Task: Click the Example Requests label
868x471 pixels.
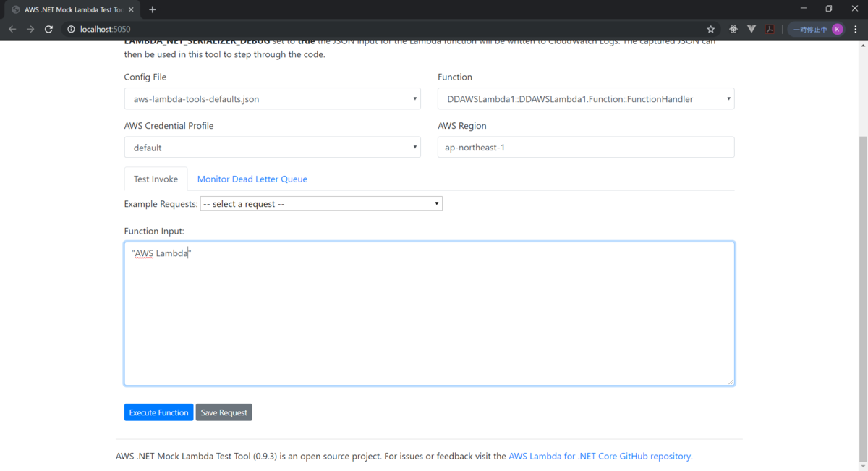Action: 161,204
